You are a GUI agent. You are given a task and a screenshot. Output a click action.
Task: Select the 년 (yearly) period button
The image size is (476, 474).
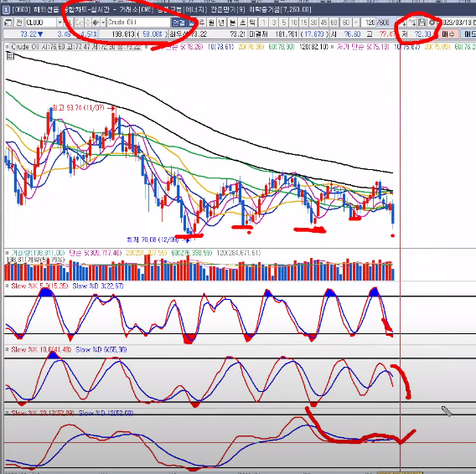point(222,23)
